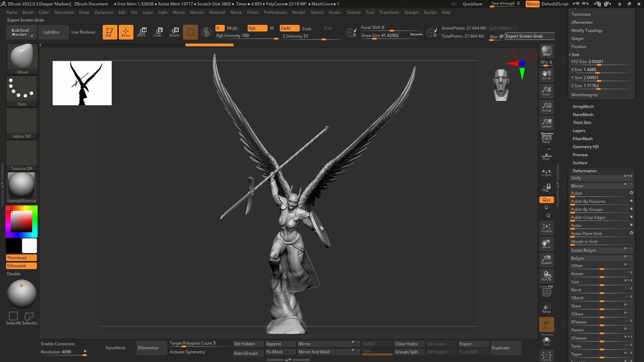This screenshot has height=362, width=644.
Task: Select the Zoom3D icon
Action: pos(546,260)
